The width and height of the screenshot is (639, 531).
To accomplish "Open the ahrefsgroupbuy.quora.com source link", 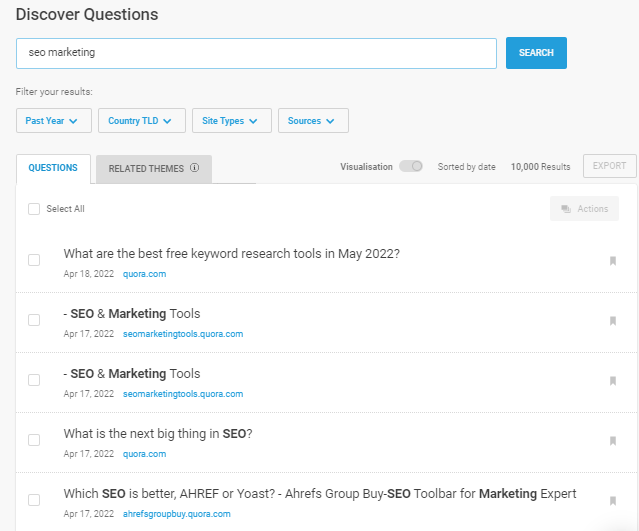I will (177, 514).
